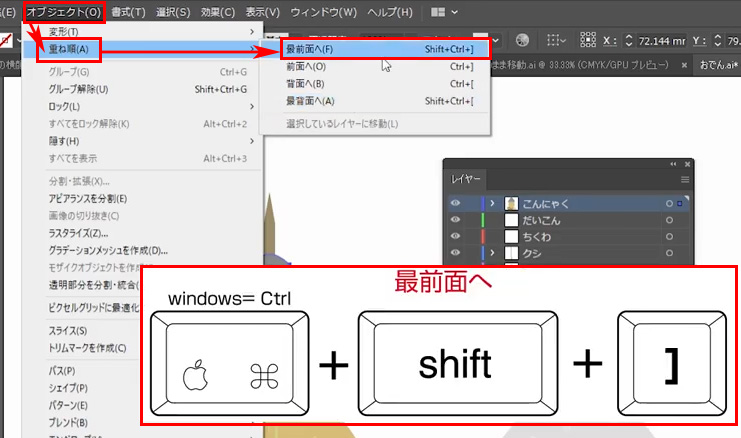
Task: Open workspace switcher dropdown arrow
Action: tap(455, 12)
